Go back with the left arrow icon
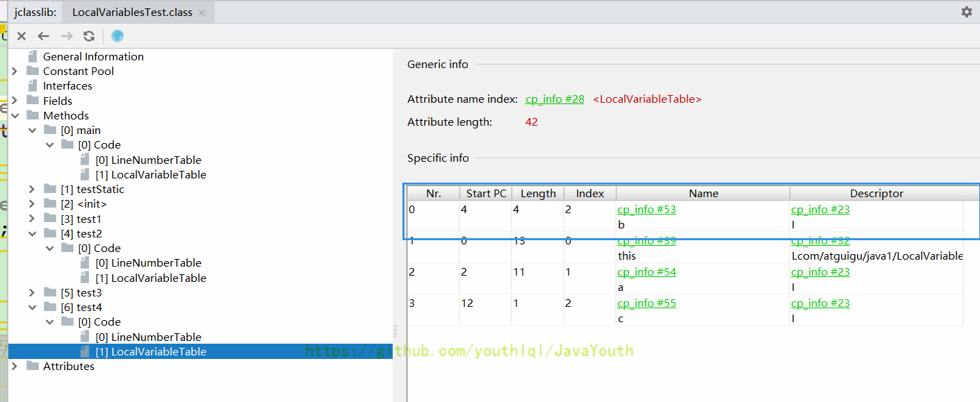This screenshot has width=980, height=402. coord(44,36)
